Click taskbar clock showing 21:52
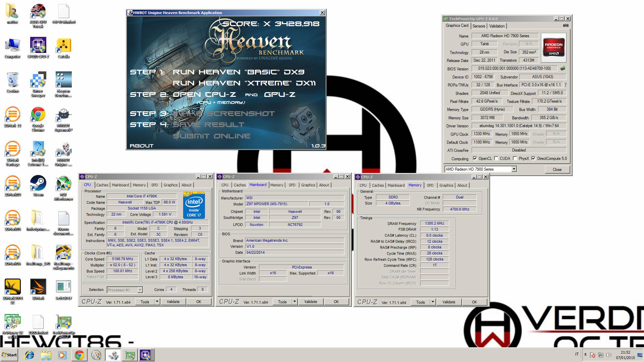The height and width of the screenshot is (362, 644). click(x=625, y=355)
